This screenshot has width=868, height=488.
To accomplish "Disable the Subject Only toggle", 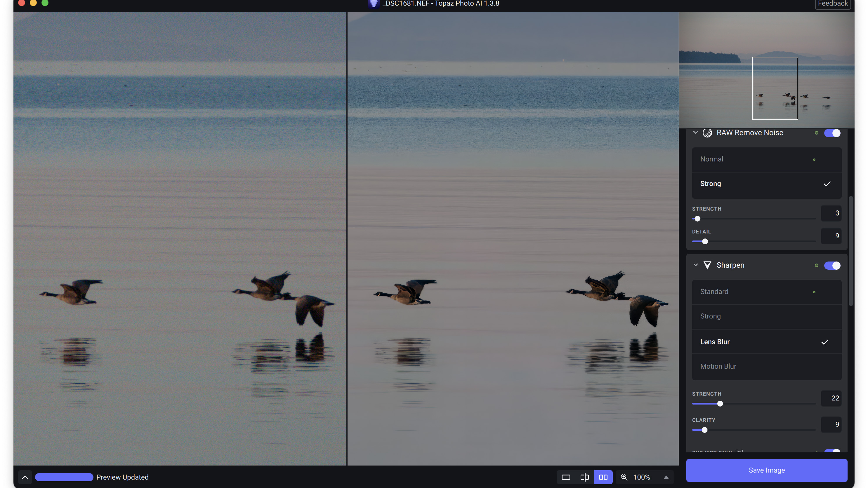I will tap(833, 451).
